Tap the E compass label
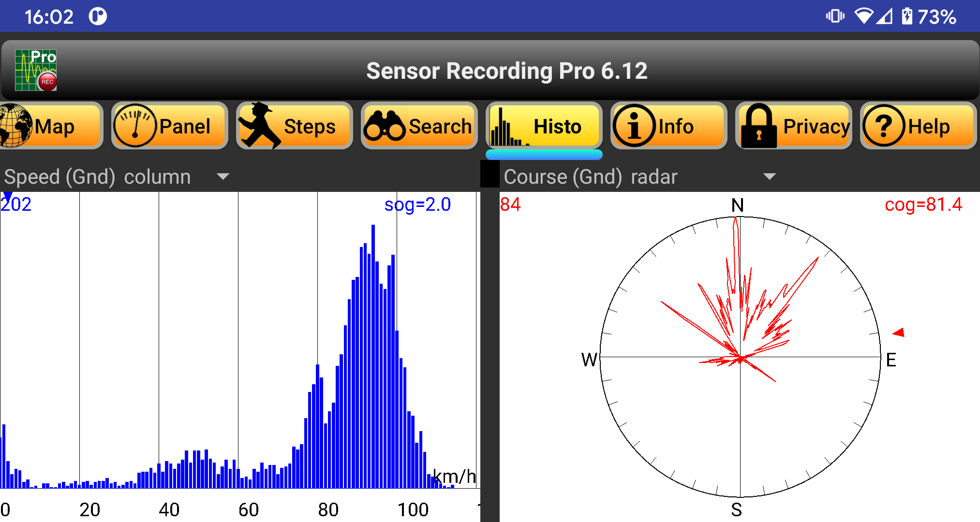The image size is (980, 522). pos(891,360)
